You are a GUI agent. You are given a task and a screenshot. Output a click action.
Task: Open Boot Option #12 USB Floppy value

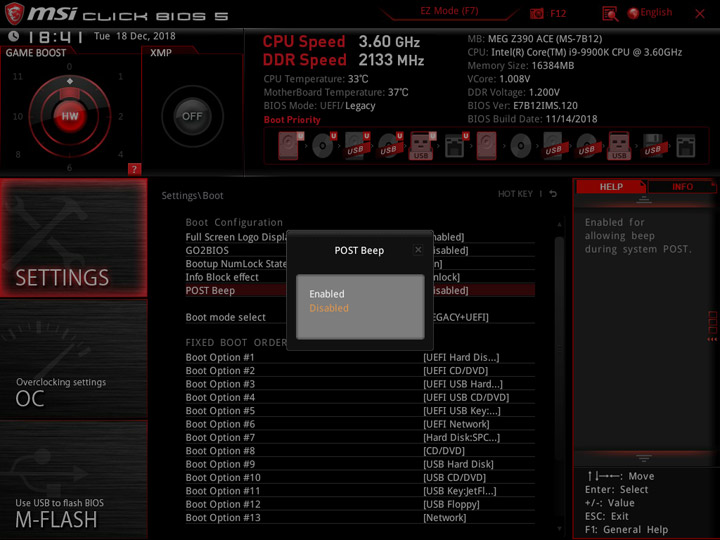tap(451, 504)
